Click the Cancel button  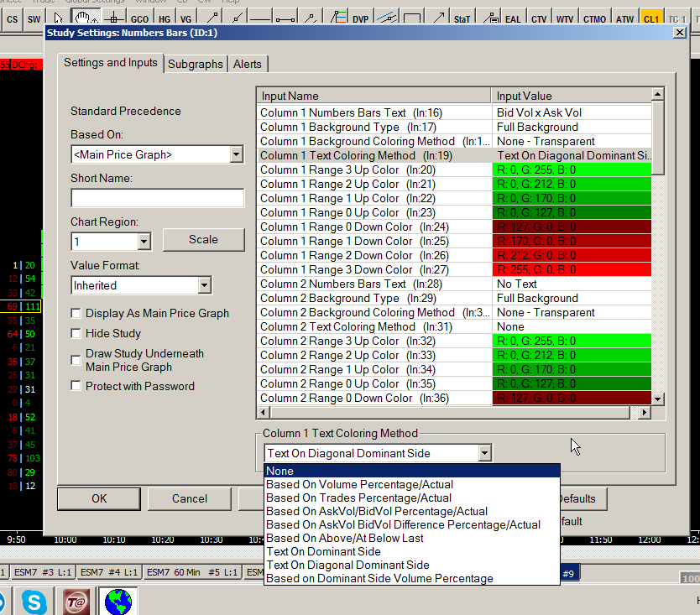tap(190, 498)
